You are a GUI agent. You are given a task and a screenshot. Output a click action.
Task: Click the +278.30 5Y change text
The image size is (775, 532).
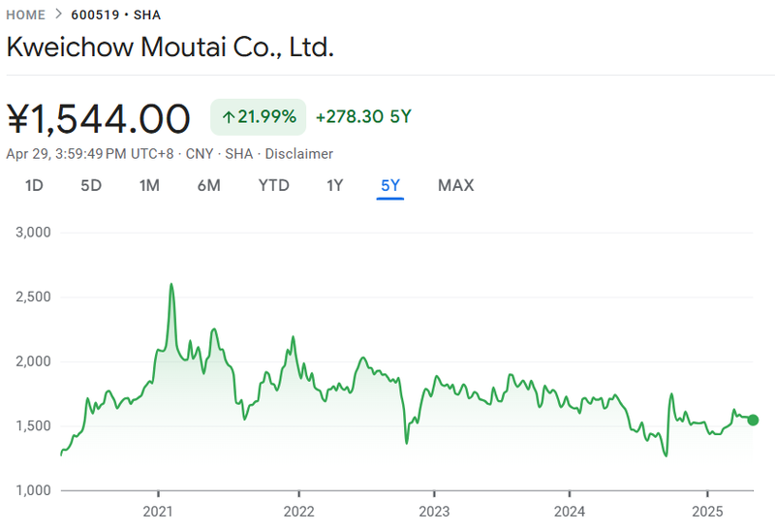click(363, 116)
